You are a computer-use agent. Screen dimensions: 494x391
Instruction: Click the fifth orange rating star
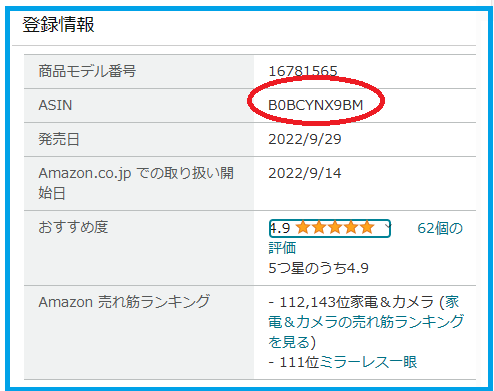click(367, 228)
